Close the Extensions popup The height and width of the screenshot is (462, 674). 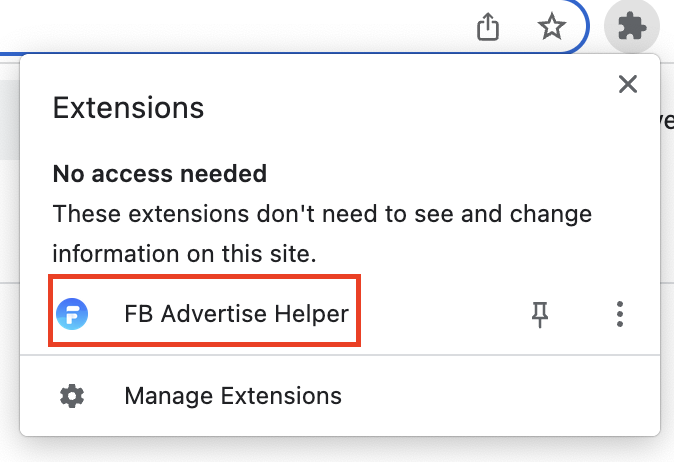[x=628, y=84]
